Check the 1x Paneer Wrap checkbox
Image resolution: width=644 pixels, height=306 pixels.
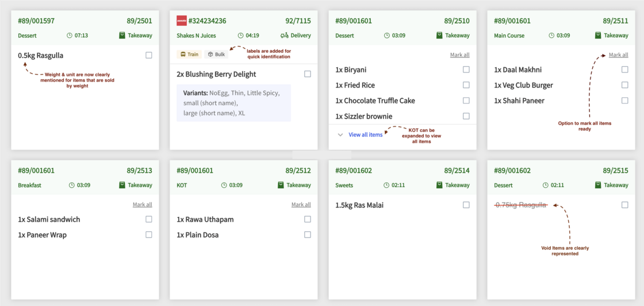pyautogui.click(x=149, y=235)
